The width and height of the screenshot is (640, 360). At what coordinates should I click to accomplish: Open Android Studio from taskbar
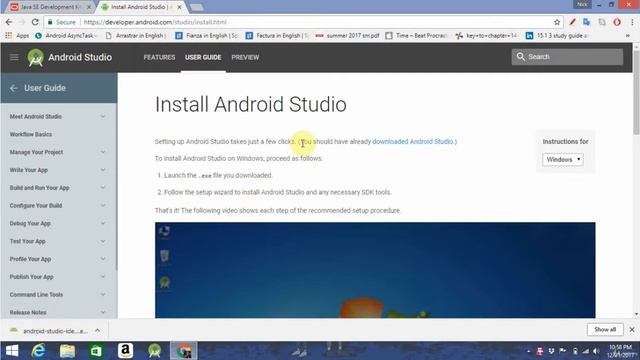pyautogui.click(x=154, y=351)
